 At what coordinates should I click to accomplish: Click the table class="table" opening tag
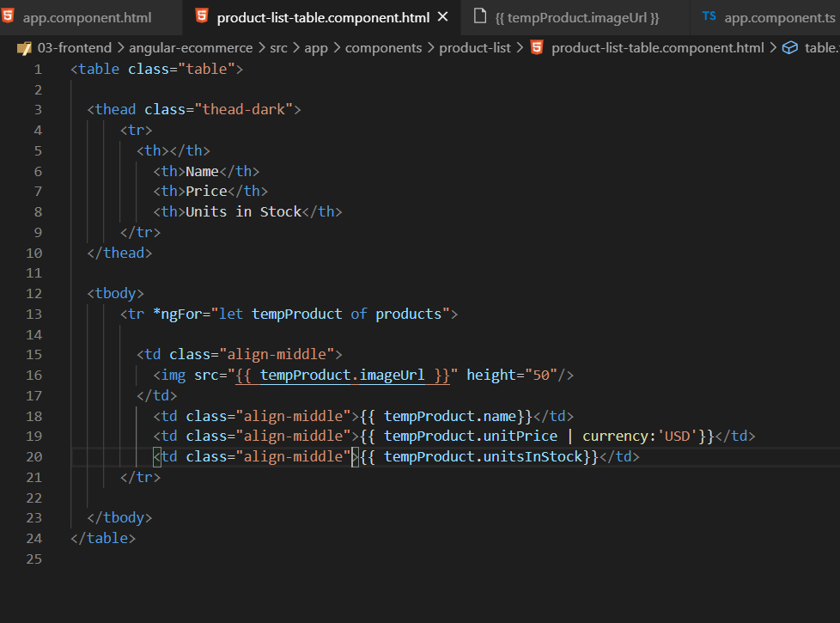[x=156, y=69]
